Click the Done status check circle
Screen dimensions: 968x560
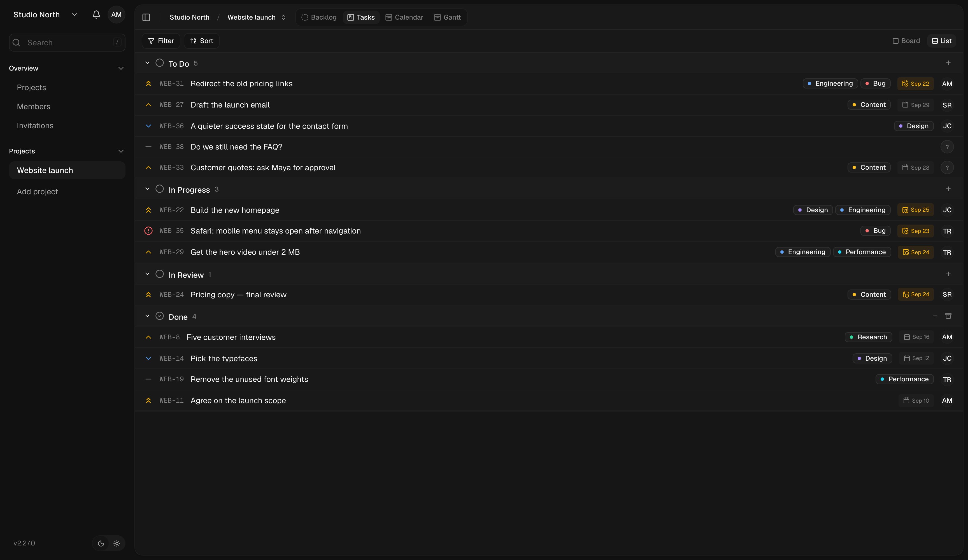[x=159, y=316]
